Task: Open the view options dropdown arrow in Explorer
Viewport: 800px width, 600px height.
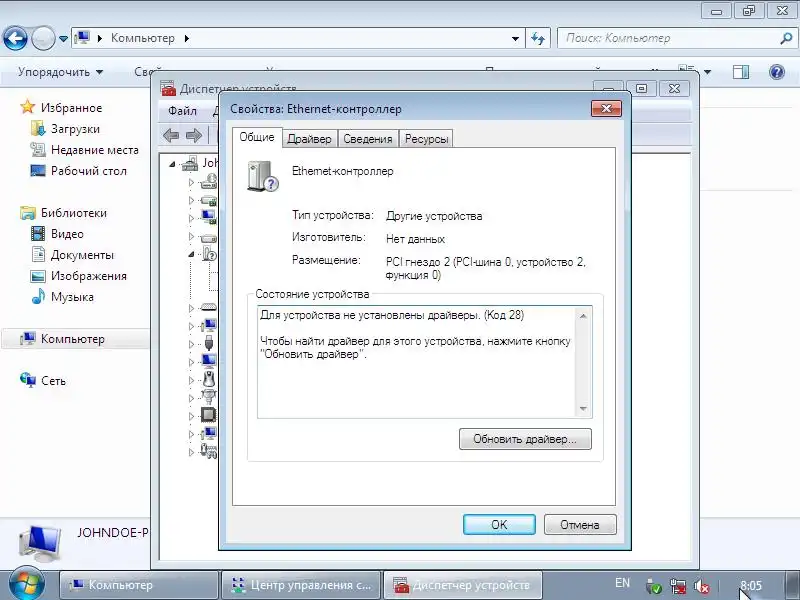Action: (x=707, y=72)
